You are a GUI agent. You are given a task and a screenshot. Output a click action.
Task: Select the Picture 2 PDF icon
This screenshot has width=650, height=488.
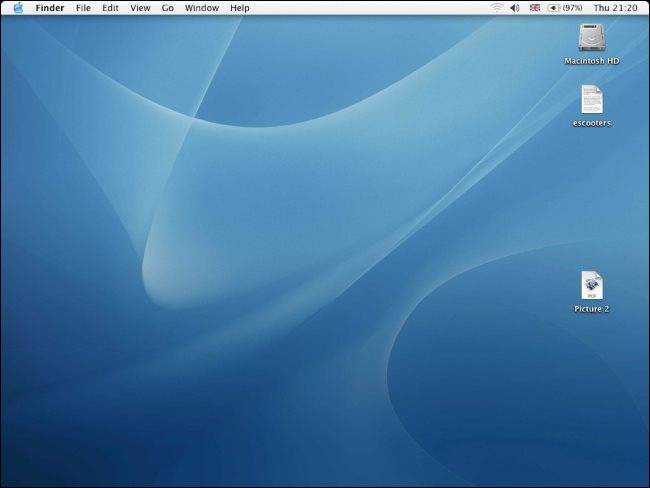(x=592, y=285)
